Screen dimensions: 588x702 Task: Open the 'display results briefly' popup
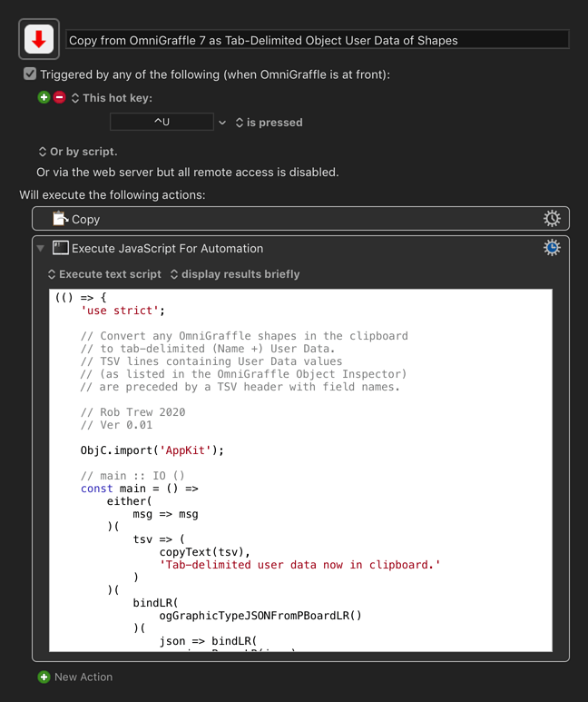coord(235,273)
